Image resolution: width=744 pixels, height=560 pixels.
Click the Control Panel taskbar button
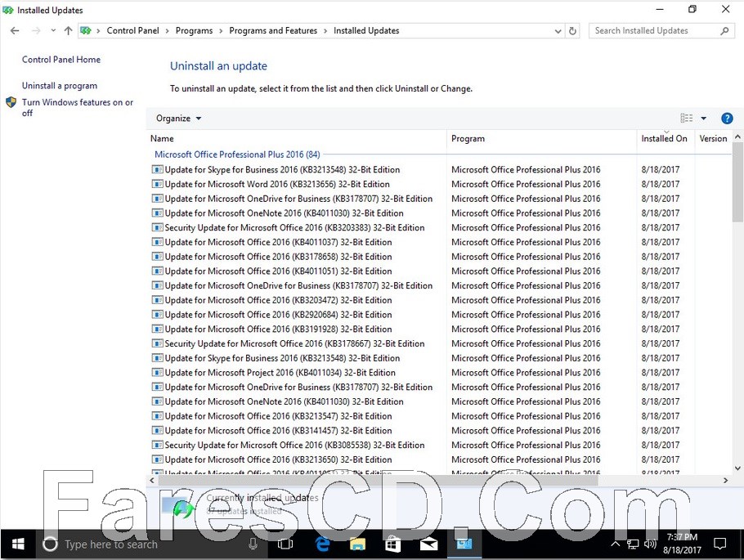464,544
